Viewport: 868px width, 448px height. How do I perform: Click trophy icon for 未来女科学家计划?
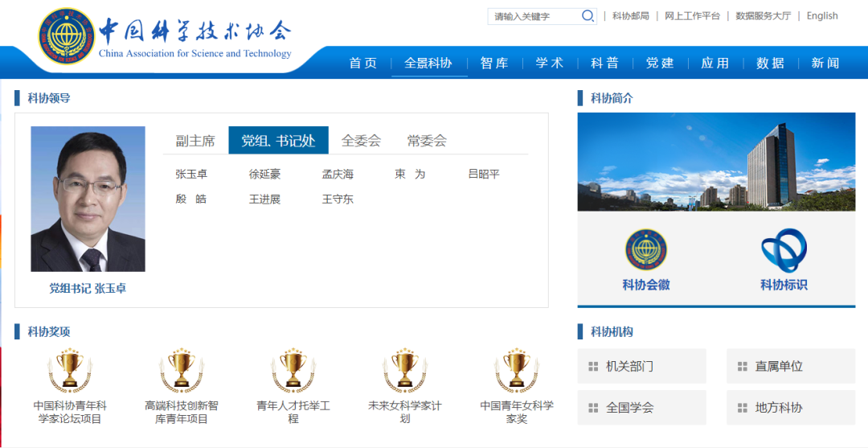tap(405, 371)
